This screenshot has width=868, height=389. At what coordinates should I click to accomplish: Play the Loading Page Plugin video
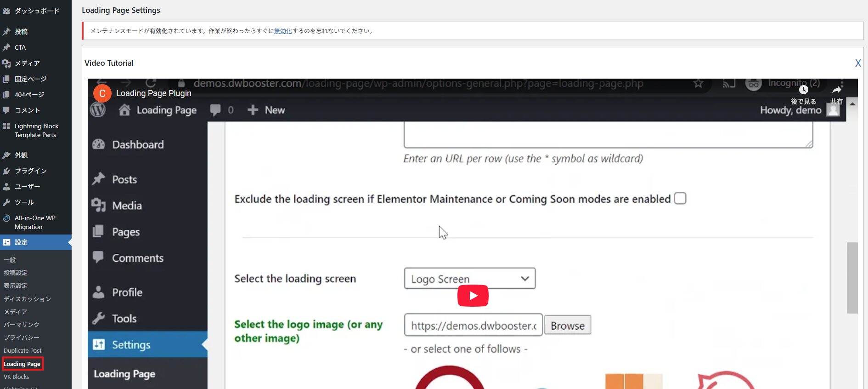point(473,296)
